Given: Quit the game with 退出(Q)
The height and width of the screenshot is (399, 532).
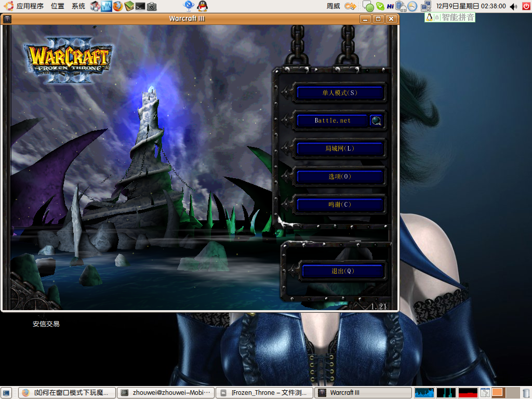Looking at the screenshot, I should coord(343,271).
